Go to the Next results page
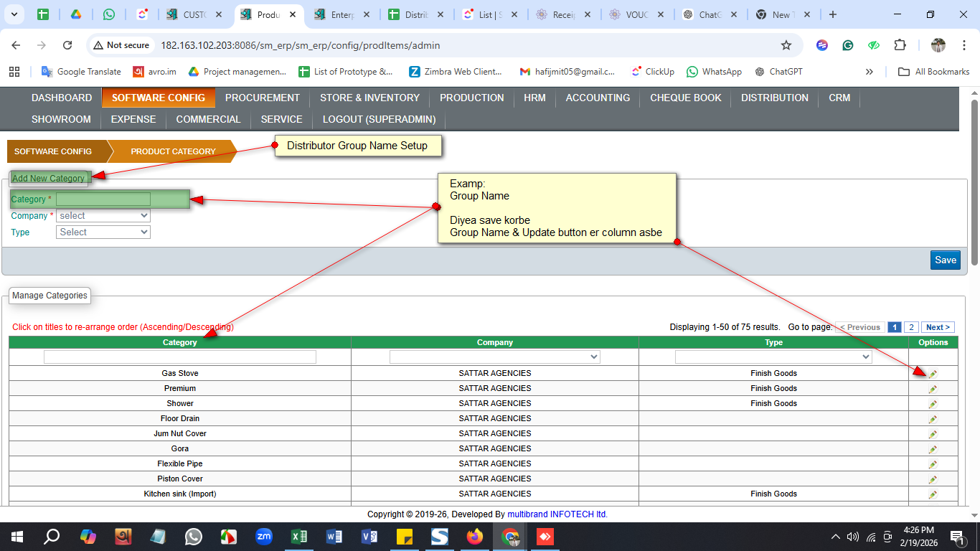Screen dimensions: 980x551 (937, 327)
